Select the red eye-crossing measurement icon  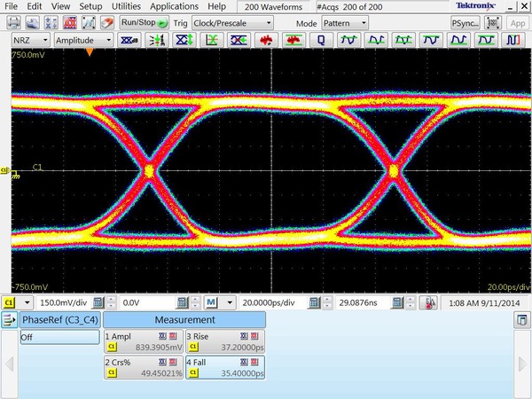click(x=265, y=40)
